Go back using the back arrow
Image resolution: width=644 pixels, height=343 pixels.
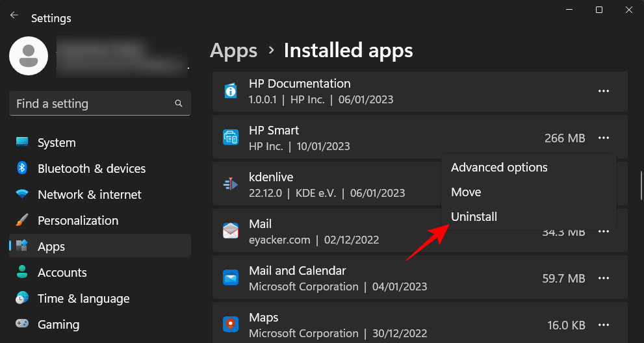tap(14, 16)
